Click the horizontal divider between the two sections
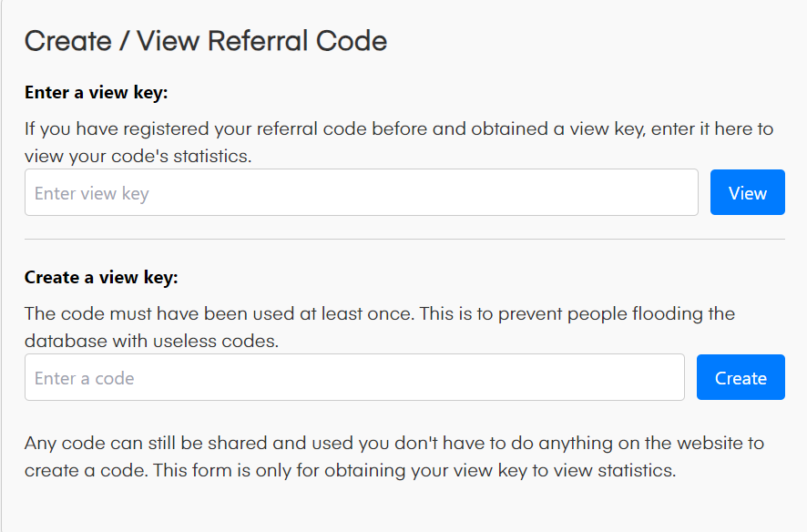Image resolution: width=807 pixels, height=532 pixels. pos(404,240)
